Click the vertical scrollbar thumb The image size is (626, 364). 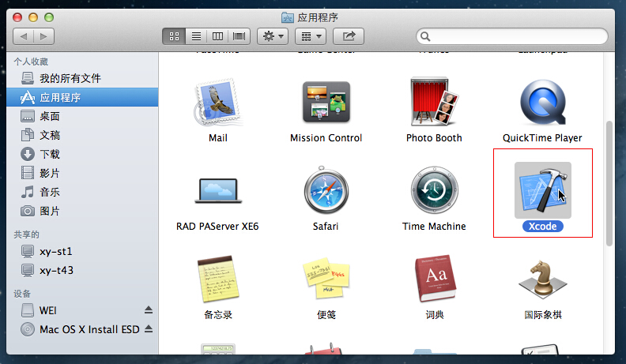tap(609, 183)
